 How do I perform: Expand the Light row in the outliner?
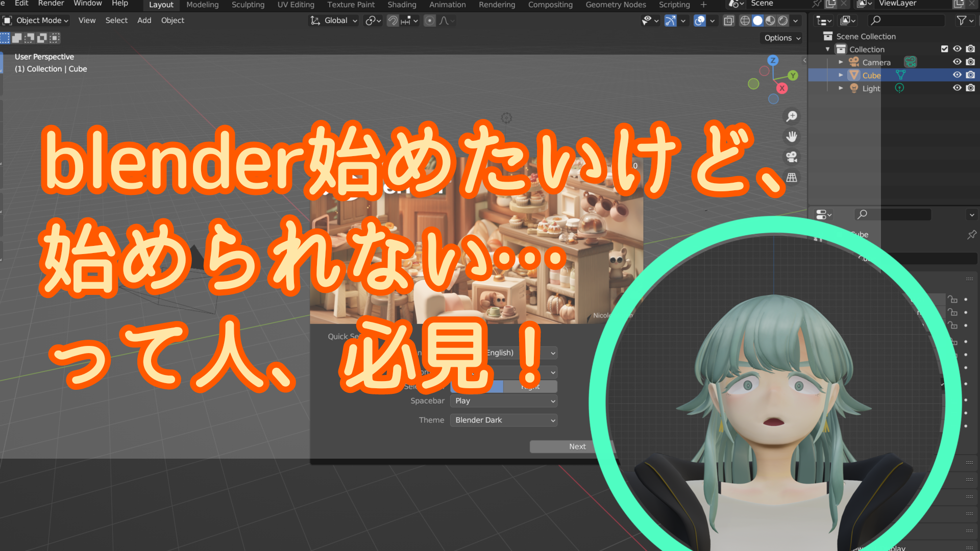(x=841, y=88)
